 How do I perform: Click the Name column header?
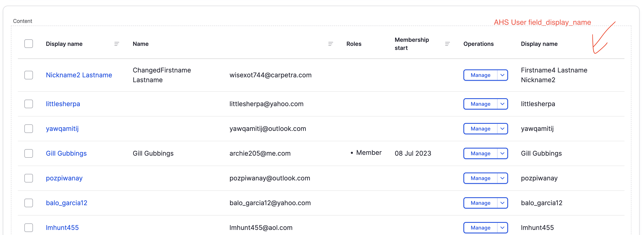tap(141, 44)
